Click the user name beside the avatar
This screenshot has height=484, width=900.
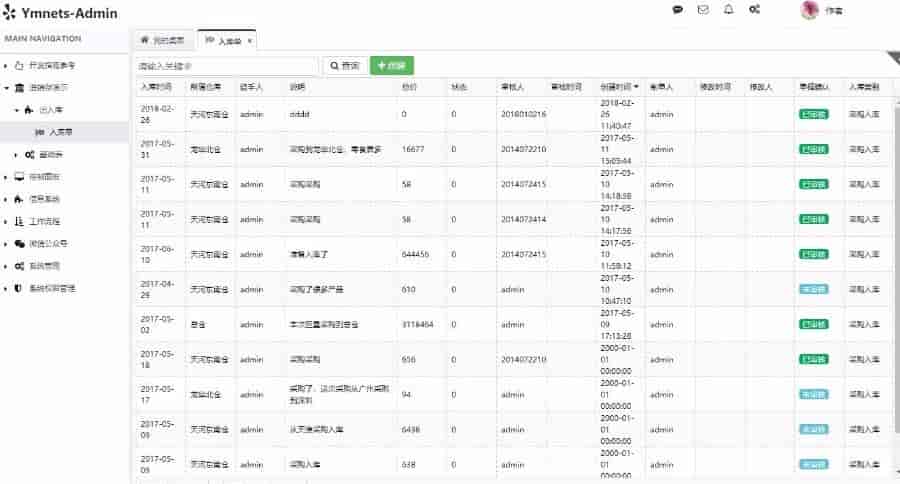tap(833, 10)
